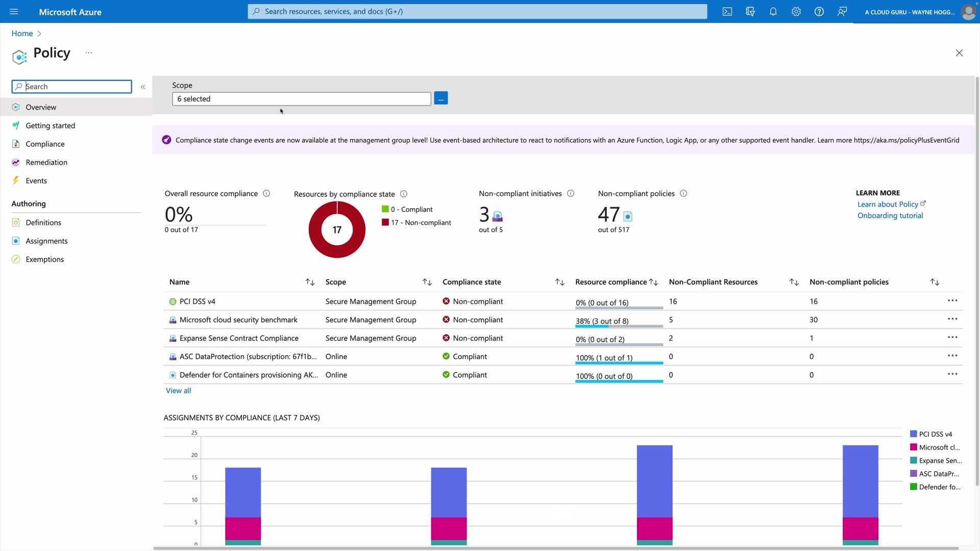980x551 pixels.
Task: Open the feedback icon in header
Action: (x=842, y=12)
